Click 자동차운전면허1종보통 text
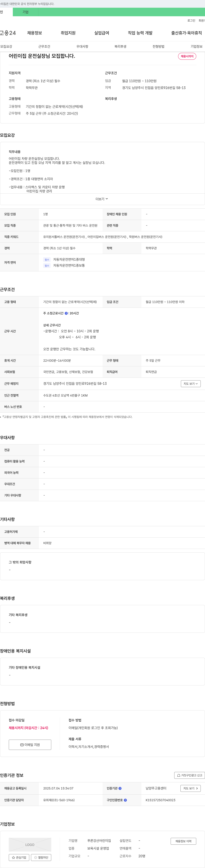 point(69,266)
